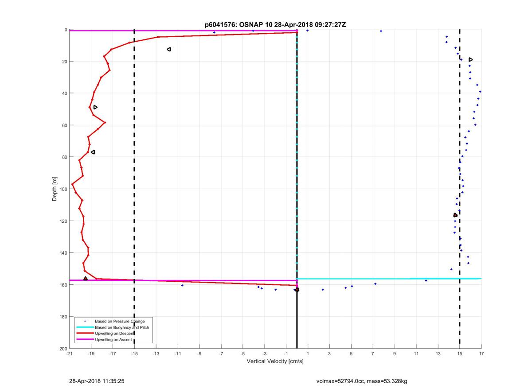
Task: Click the depth tick label '100'
Action: 63,189
